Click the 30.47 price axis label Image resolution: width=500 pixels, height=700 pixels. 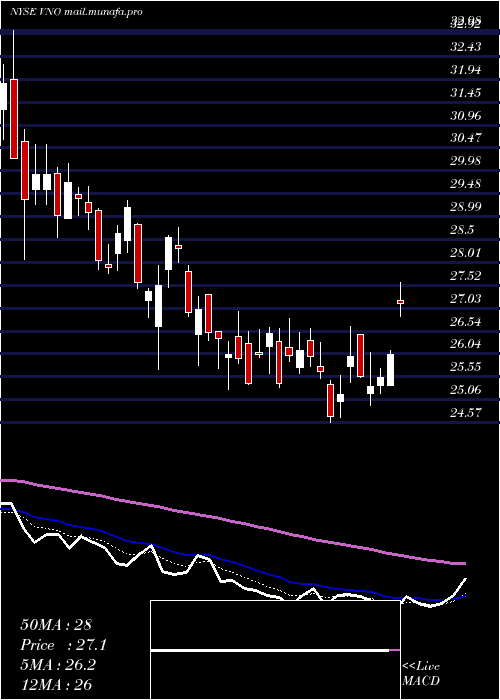click(x=466, y=138)
